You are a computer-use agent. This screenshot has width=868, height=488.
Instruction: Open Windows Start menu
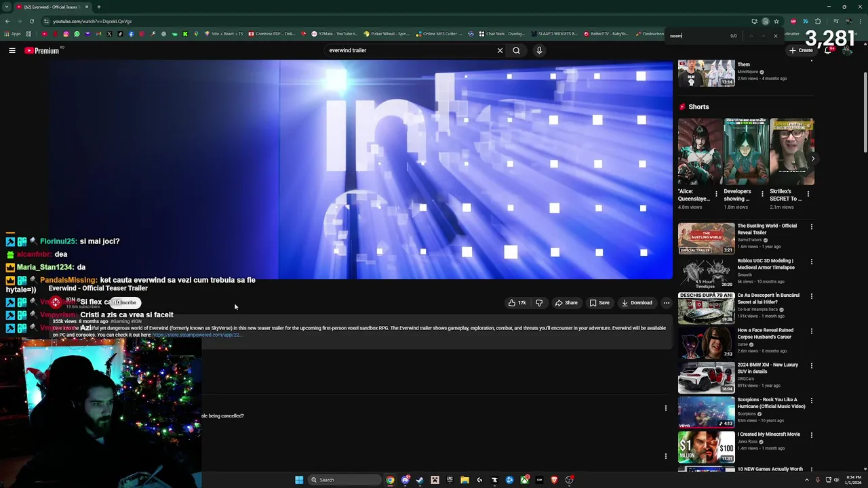[x=299, y=480]
